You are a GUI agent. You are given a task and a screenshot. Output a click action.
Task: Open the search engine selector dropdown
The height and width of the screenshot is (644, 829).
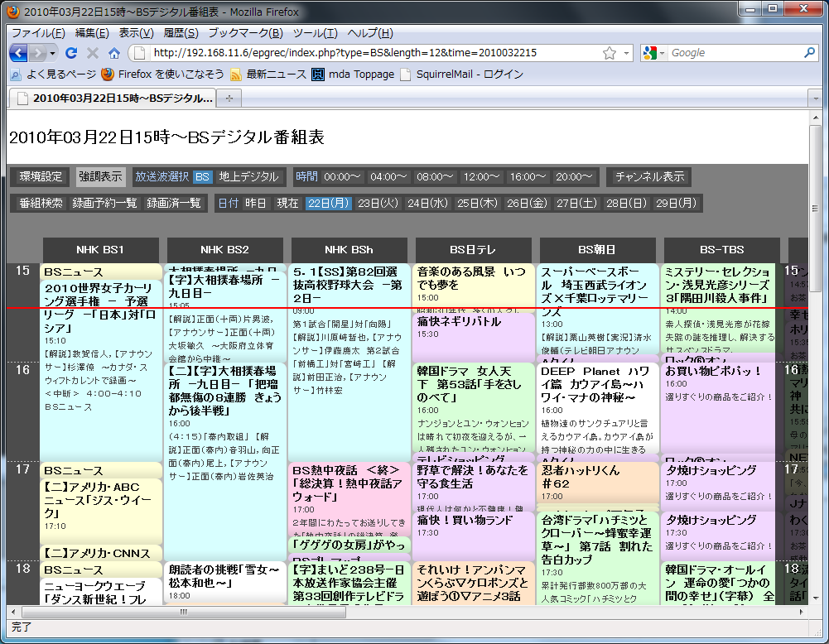662,53
